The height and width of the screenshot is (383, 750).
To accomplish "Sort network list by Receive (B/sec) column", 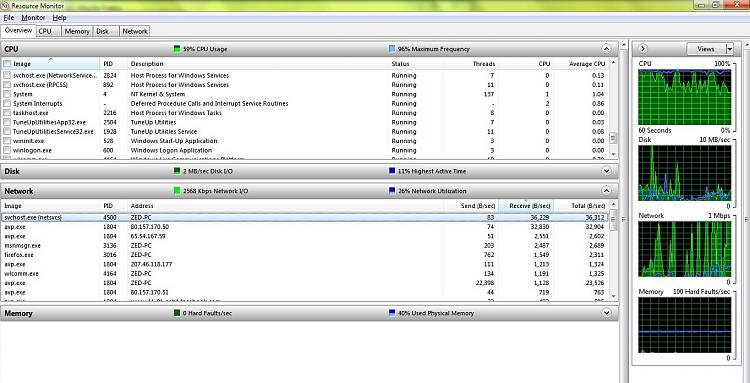I will click(x=526, y=206).
